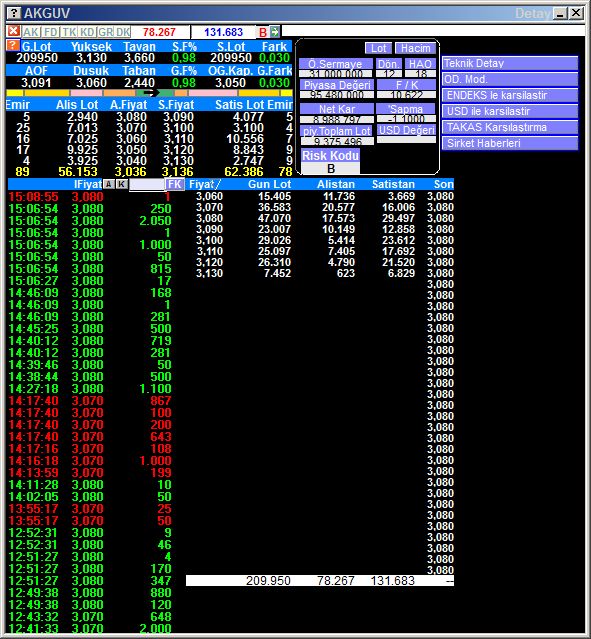This screenshot has height=639, width=591.
Task: Click the question mark icon in title bar
Action: (x=14, y=13)
